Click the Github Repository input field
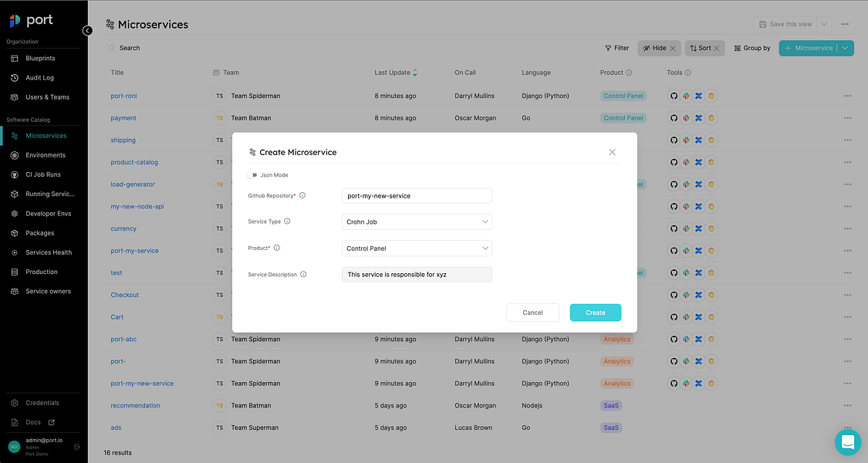Screen dimensions: 868x463 point(417,196)
